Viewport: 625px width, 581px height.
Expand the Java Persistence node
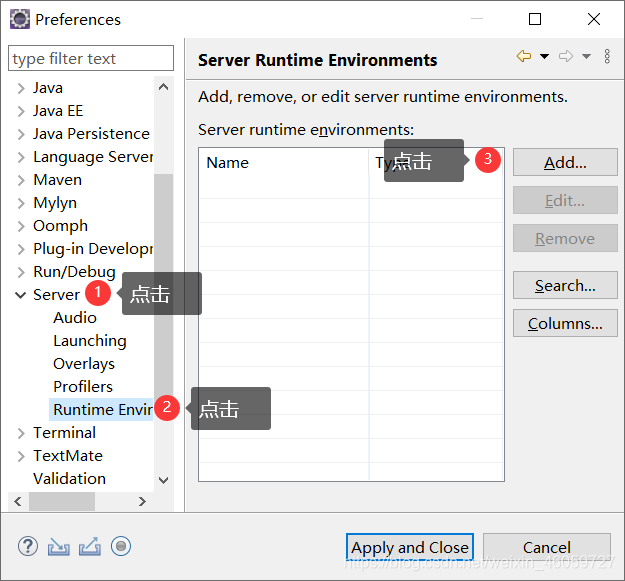21,134
